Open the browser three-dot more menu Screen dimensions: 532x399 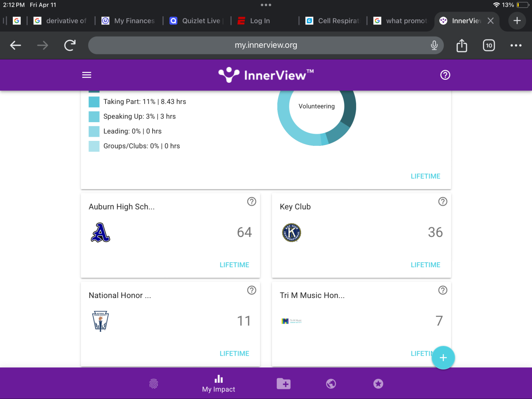pyautogui.click(x=516, y=45)
